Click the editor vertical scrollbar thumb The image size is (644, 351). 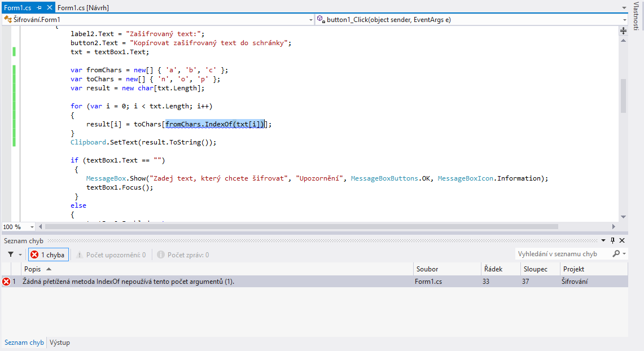click(x=623, y=96)
